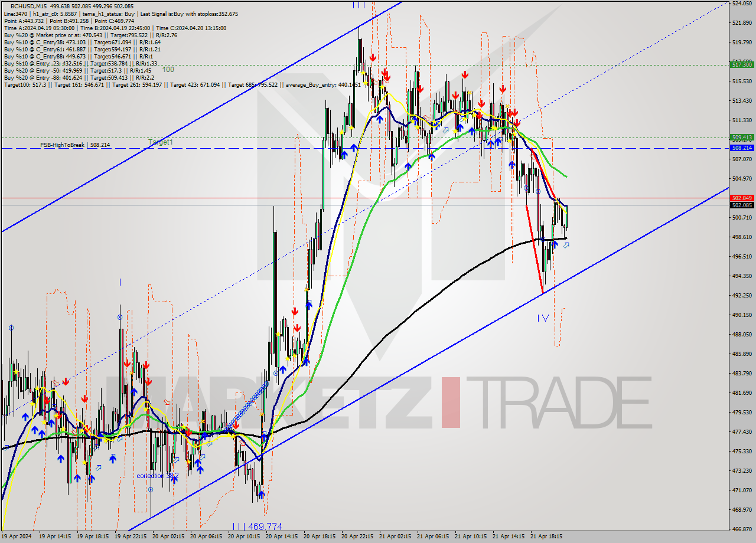The image size is (756, 543).
Task: Click the 515.530 price axis label
Action: pyautogui.click(x=742, y=81)
